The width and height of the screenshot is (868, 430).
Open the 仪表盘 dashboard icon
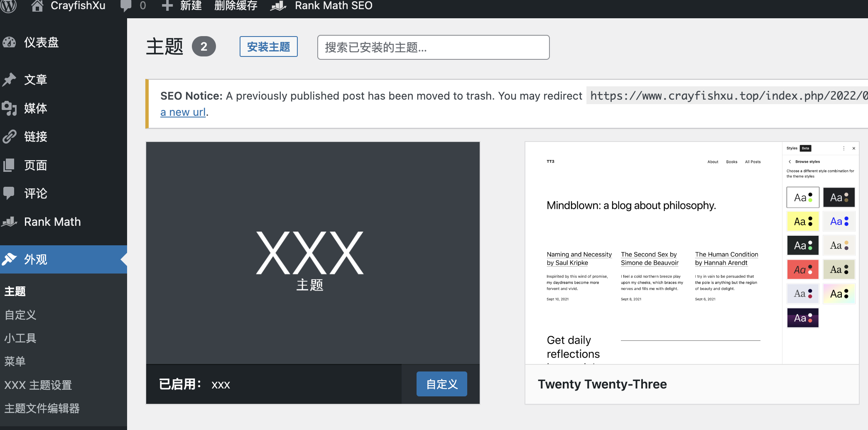[x=9, y=42]
